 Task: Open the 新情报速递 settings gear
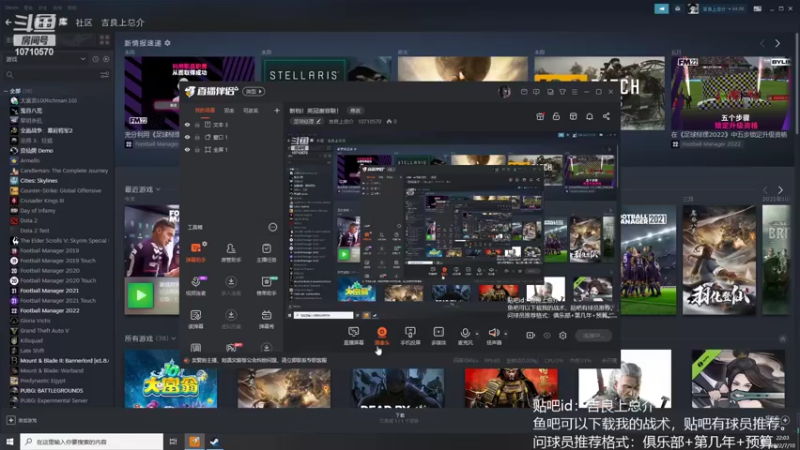167,43
